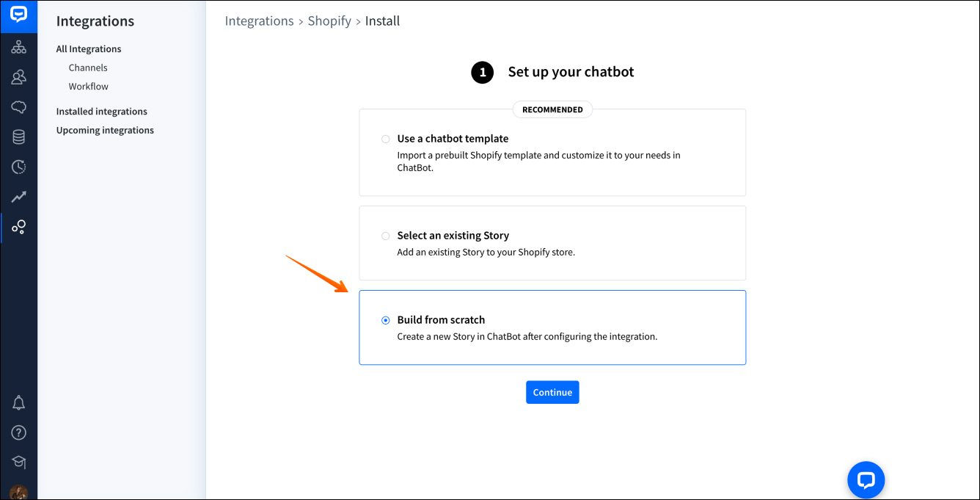Click the Install breadcrumb text
Image resolution: width=980 pixels, height=500 pixels.
(382, 21)
